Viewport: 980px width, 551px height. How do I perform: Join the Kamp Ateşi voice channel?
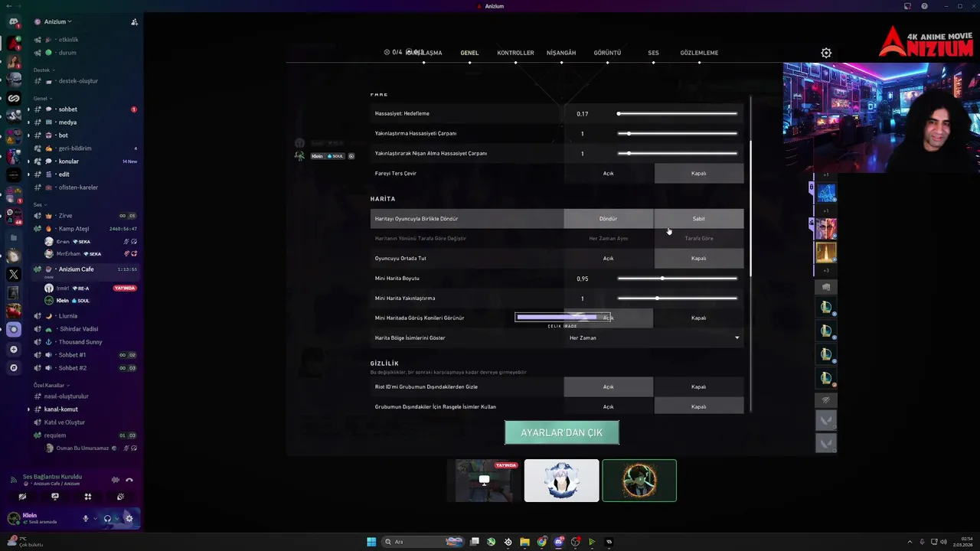pyautogui.click(x=84, y=229)
